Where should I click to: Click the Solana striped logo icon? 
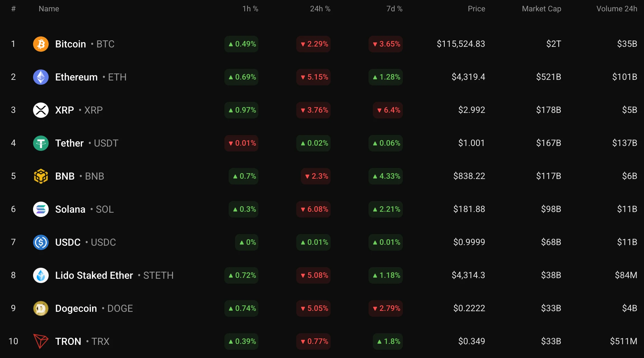tap(41, 209)
